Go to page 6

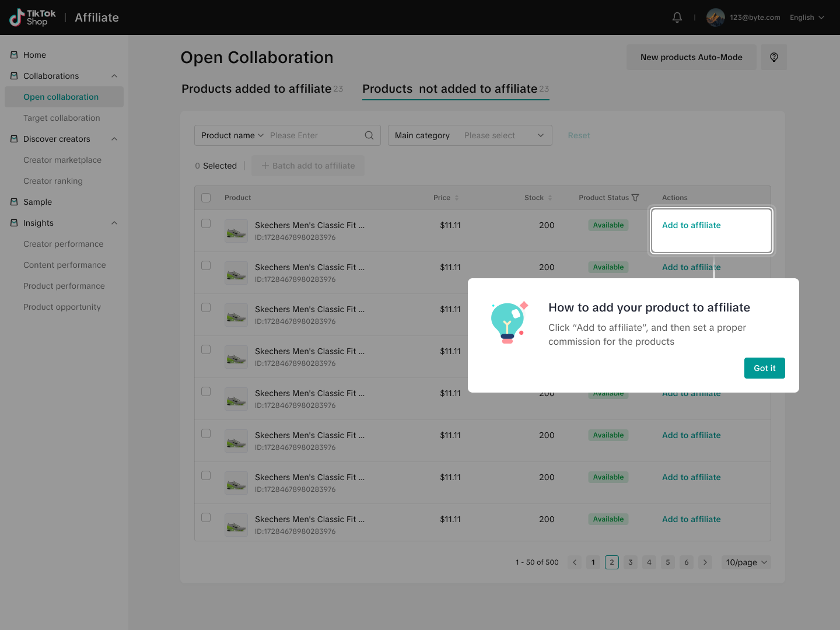pyautogui.click(x=687, y=562)
